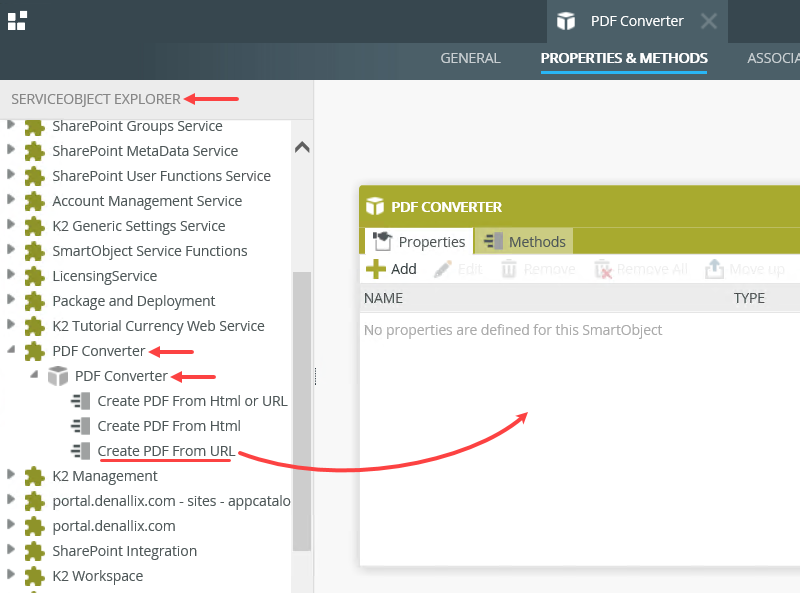
Task: Expand SharePoint Integration node
Action: tap(11, 549)
